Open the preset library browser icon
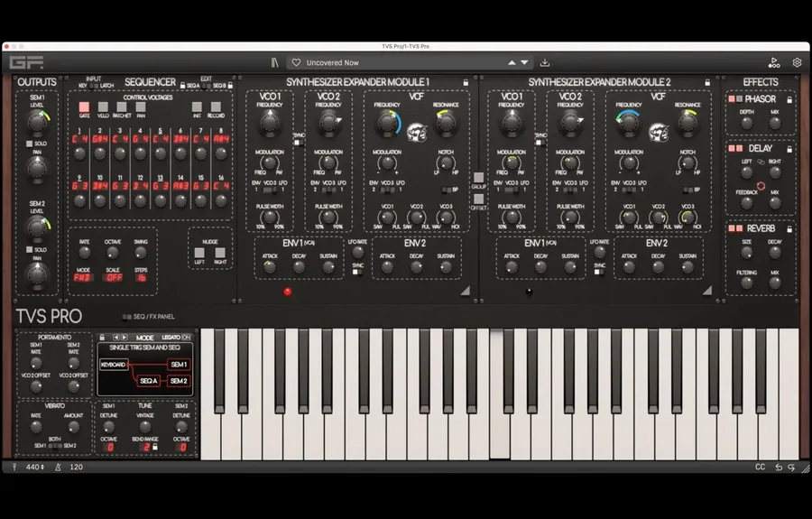This screenshot has width=812, height=519. pos(274,62)
